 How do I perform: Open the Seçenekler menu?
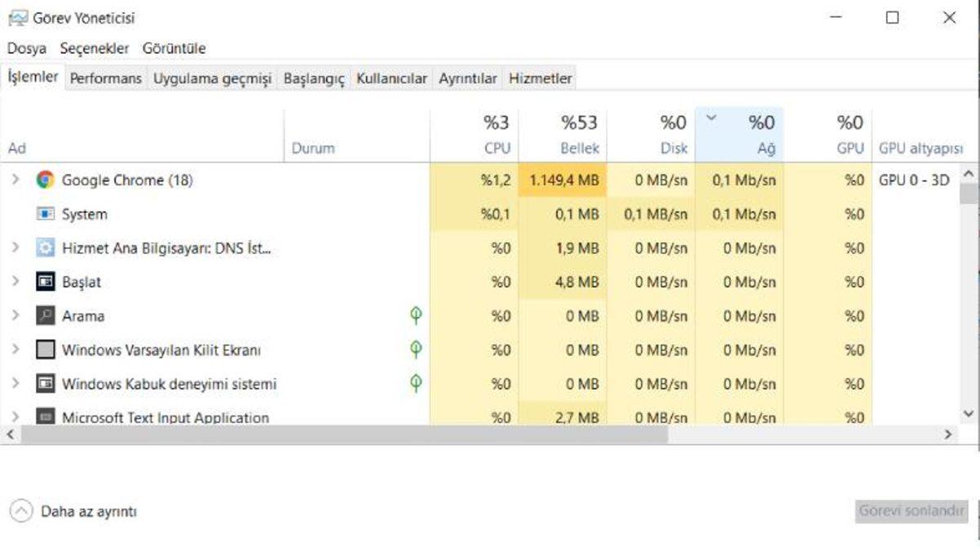click(94, 48)
